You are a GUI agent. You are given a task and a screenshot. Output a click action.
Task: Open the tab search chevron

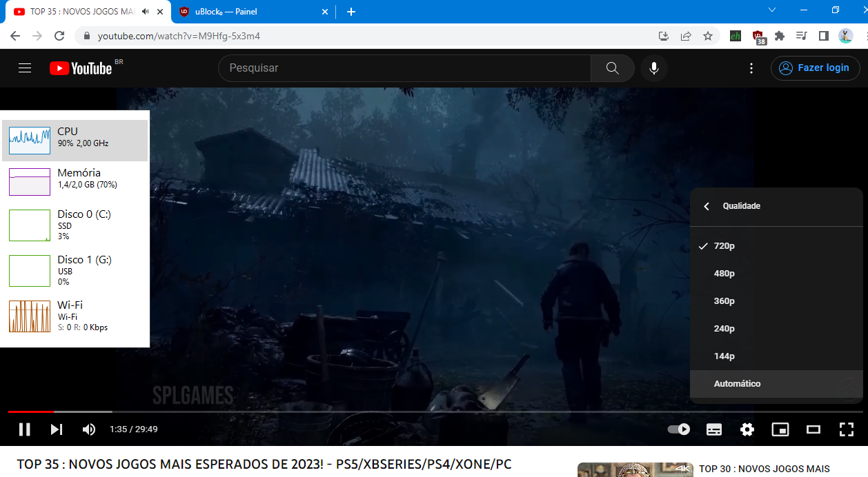tap(772, 10)
